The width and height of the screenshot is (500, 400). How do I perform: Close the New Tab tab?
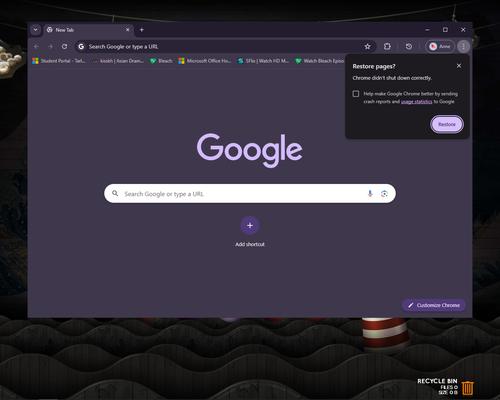tap(127, 30)
